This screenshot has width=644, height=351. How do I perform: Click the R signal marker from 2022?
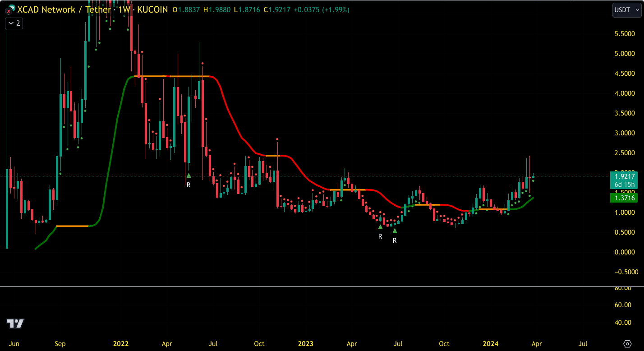(x=189, y=185)
